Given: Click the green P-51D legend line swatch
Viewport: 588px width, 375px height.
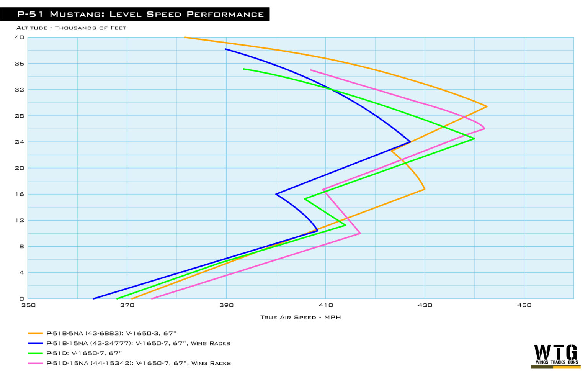Looking at the screenshot, I should pos(35,354).
